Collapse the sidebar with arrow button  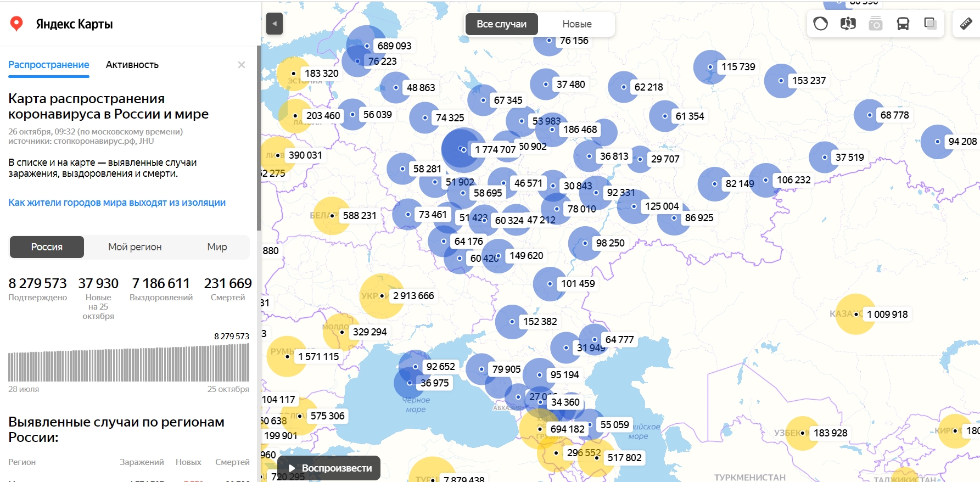click(275, 24)
